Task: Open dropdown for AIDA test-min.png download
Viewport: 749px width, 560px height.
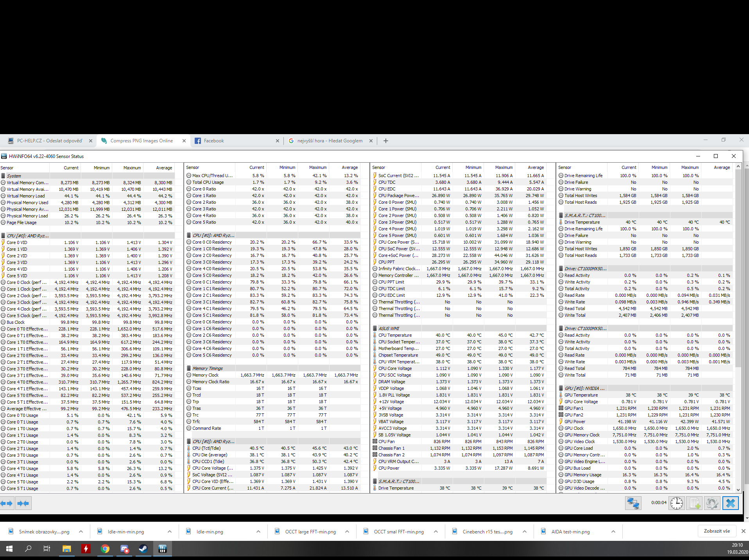Action: 613,531
